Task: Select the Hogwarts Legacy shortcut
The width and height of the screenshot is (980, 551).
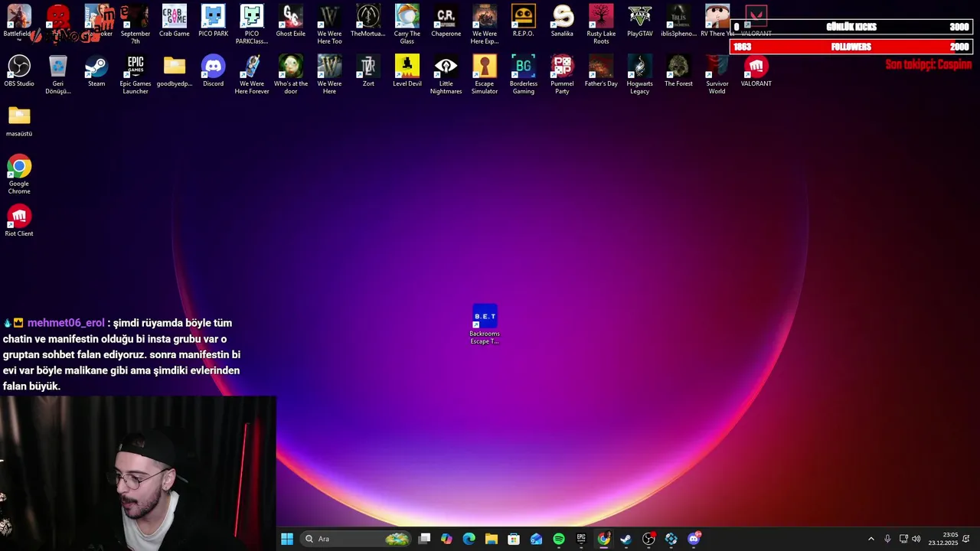Action: tap(639, 74)
